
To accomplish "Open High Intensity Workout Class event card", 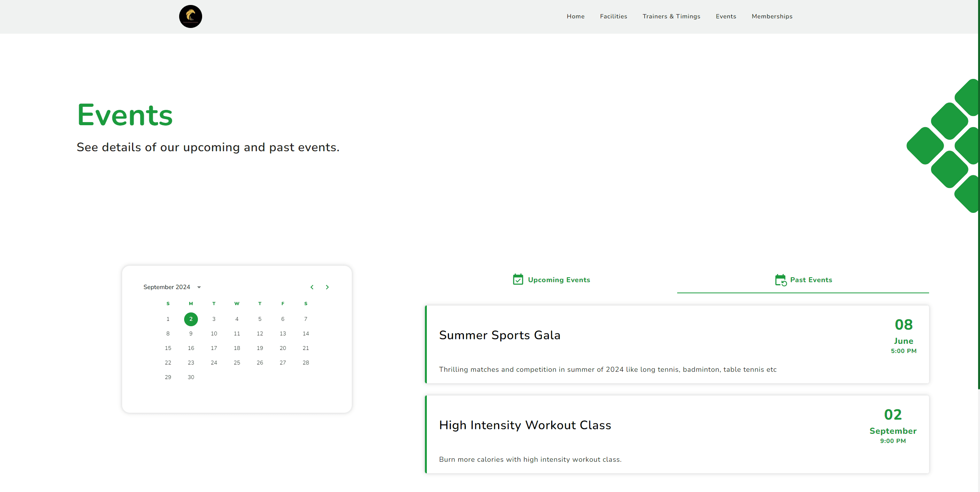I will tap(677, 434).
